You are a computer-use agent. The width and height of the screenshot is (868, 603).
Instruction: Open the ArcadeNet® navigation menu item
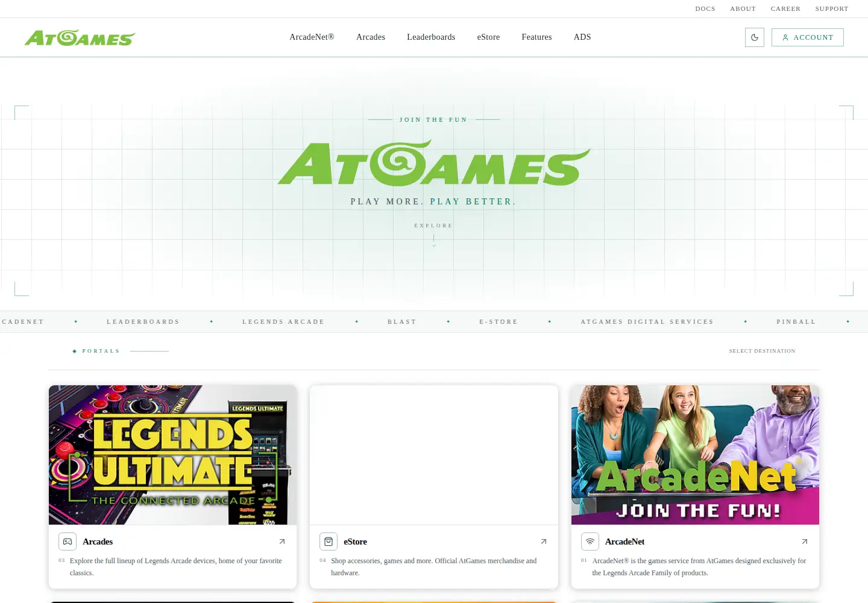(312, 37)
